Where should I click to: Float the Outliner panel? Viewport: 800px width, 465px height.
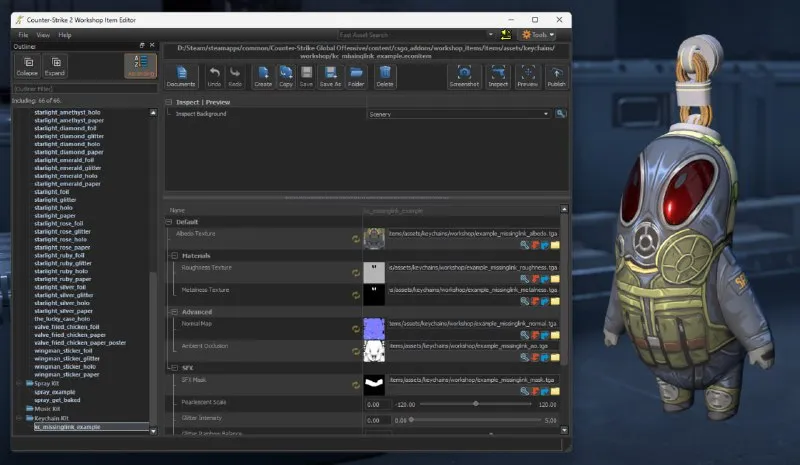pyautogui.click(x=142, y=45)
